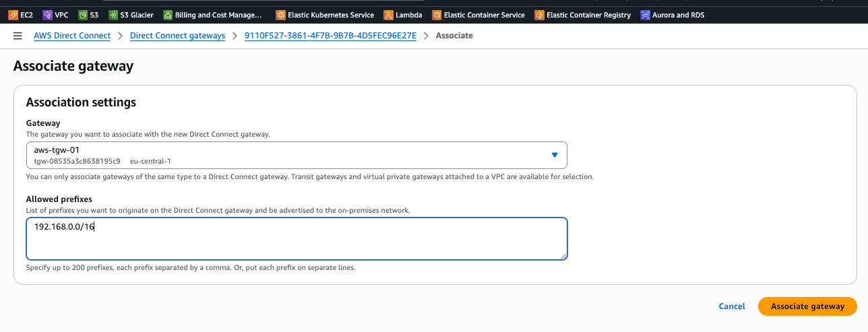This screenshot has width=868, height=332.
Task: Go to AWS Direct Connect breadcrumb
Action: pyautogui.click(x=72, y=36)
